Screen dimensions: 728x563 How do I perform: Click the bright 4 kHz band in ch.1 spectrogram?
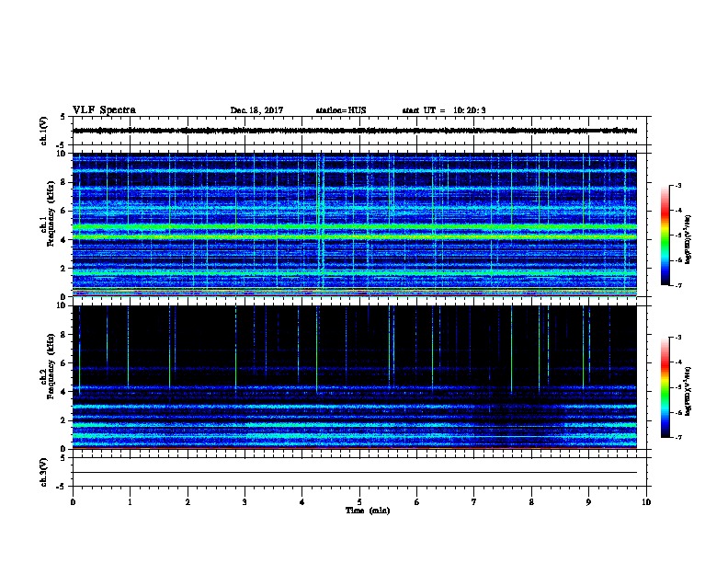pos(355,236)
